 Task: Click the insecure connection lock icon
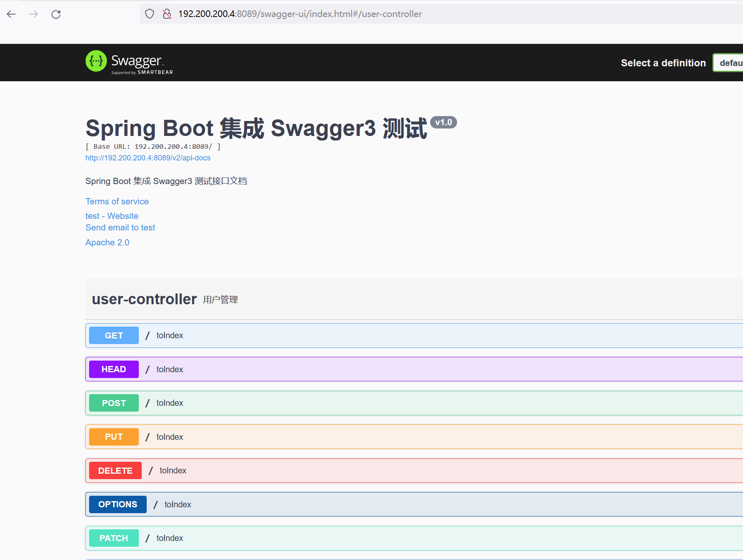click(x=167, y=14)
